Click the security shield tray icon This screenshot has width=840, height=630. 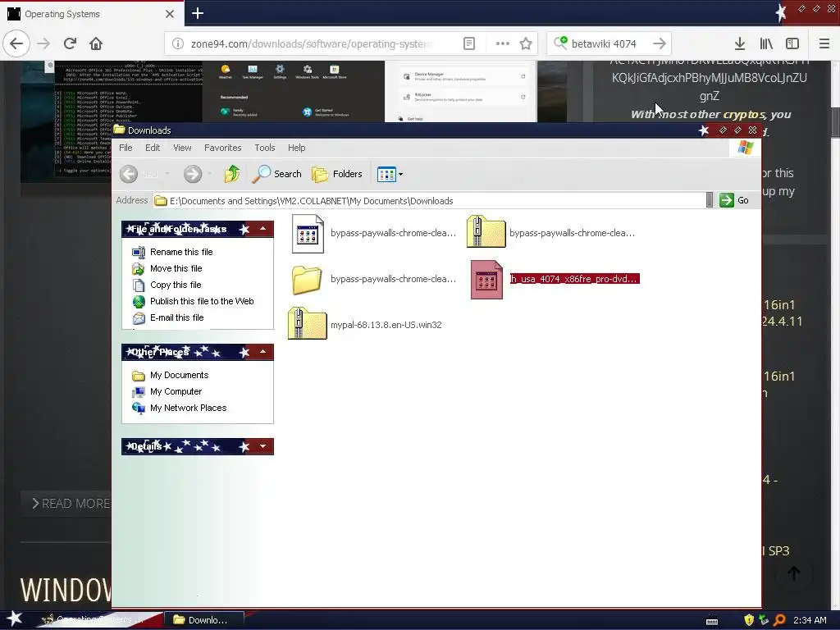[x=749, y=620]
